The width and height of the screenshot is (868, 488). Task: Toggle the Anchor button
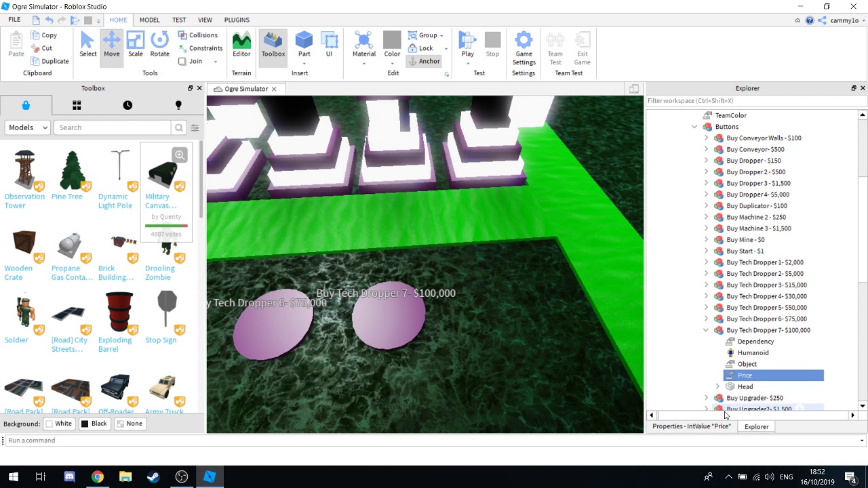pos(424,61)
